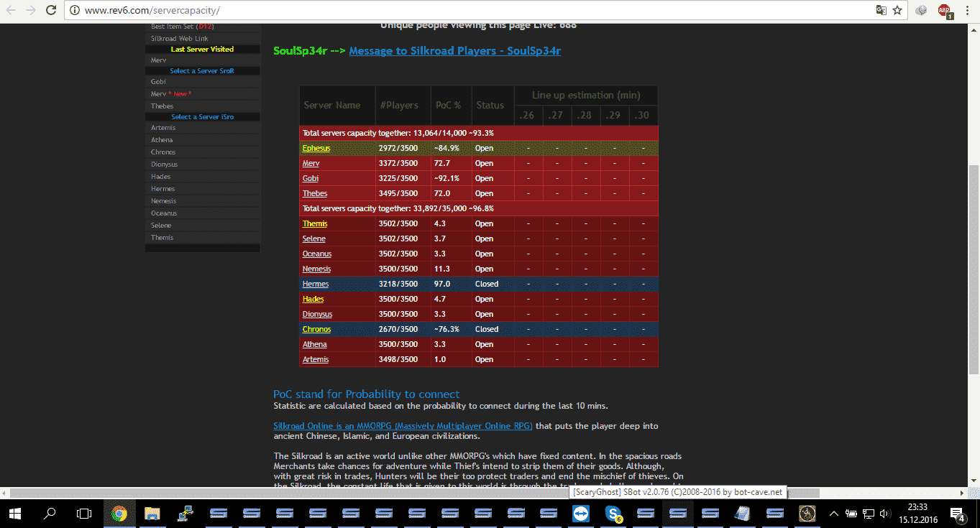Viewport: 980px width, 528px height.
Task: Select Artemis in sidebar iSro list
Action: coord(202,128)
